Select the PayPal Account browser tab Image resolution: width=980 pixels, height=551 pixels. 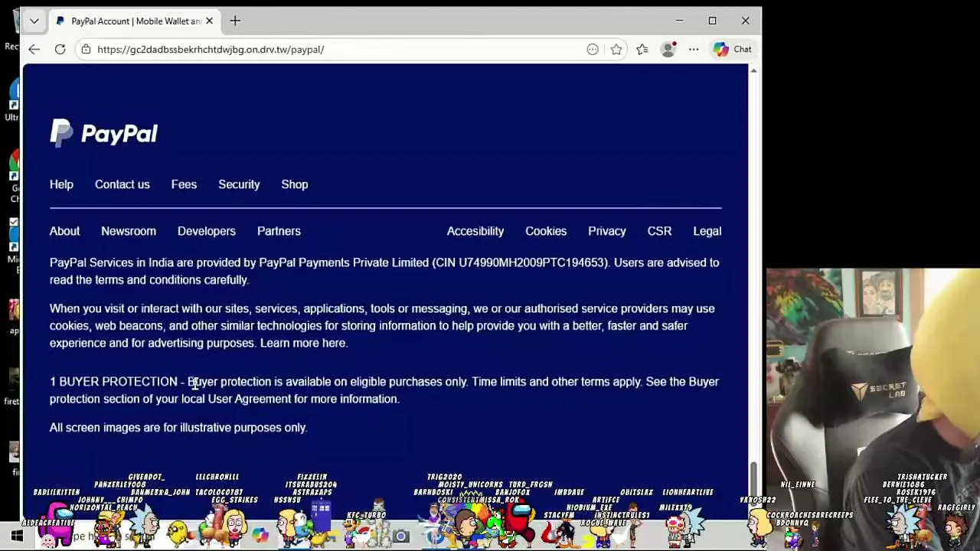pos(134,21)
